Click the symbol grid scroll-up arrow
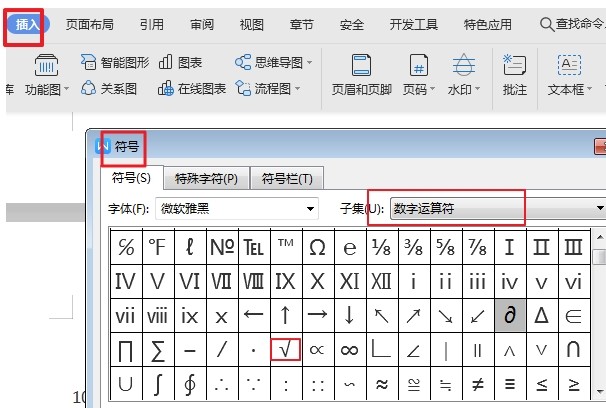606x408 pixels. click(600, 237)
